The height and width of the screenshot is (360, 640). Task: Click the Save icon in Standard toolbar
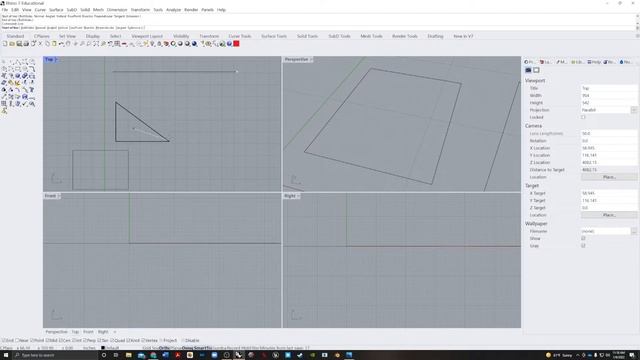click(19, 44)
